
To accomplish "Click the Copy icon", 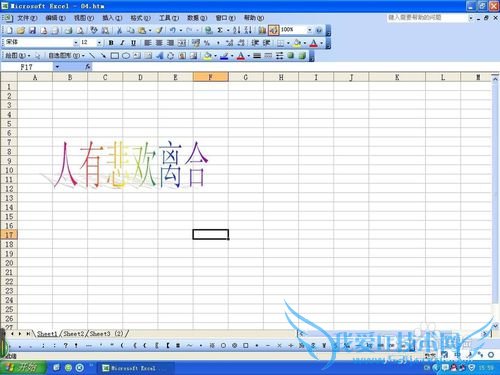I will click(130, 30).
